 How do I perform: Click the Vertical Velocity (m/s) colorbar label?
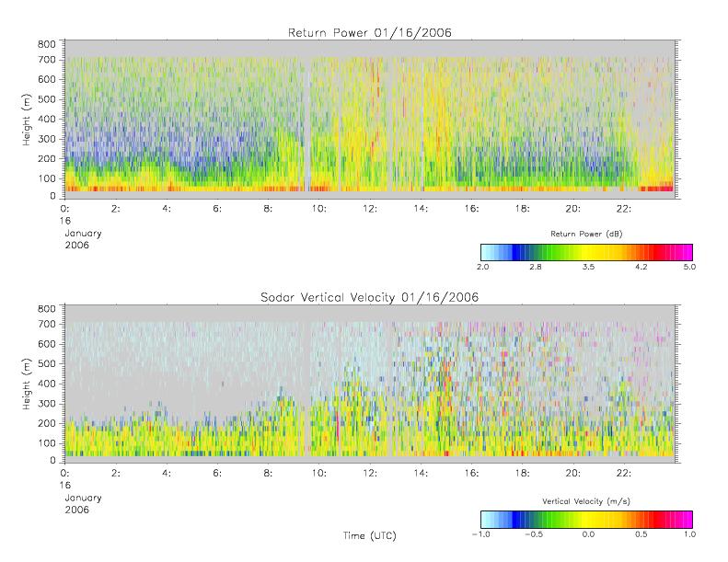coord(586,501)
